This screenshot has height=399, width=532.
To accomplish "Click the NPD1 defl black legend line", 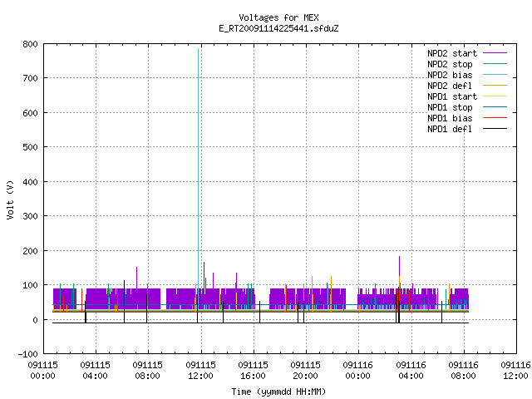I will tap(495, 129).
